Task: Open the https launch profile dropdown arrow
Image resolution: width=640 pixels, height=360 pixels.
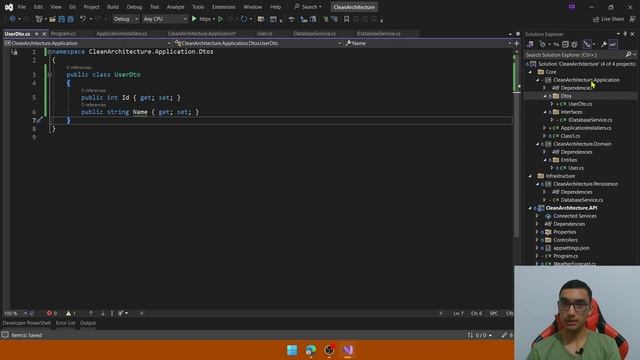Action: pyautogui.click(x=213, y=19)
